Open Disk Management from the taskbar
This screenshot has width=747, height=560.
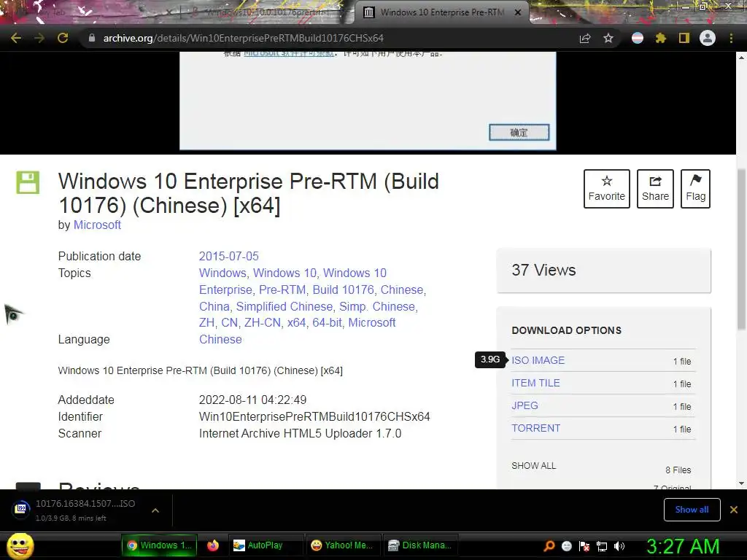coord(420,545)
